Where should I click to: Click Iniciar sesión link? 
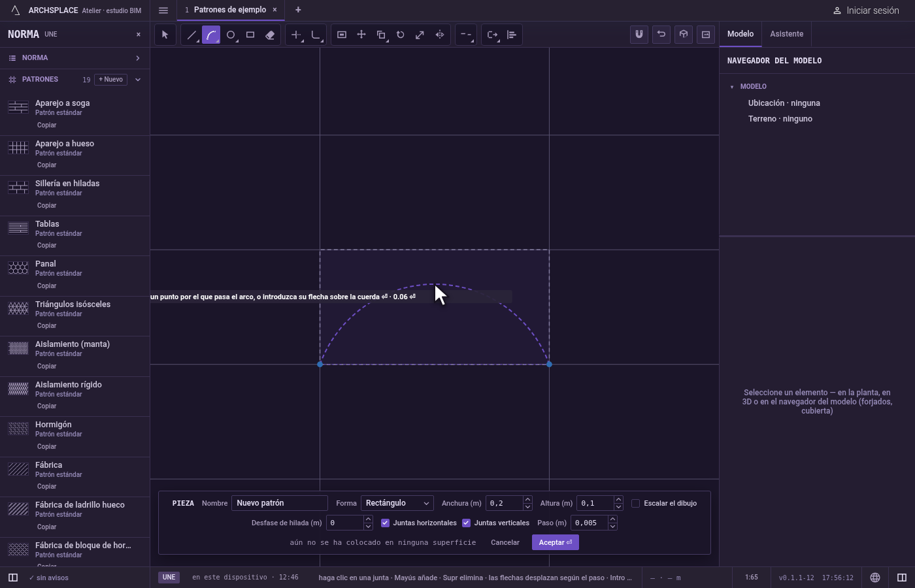[x=866, y=10]
